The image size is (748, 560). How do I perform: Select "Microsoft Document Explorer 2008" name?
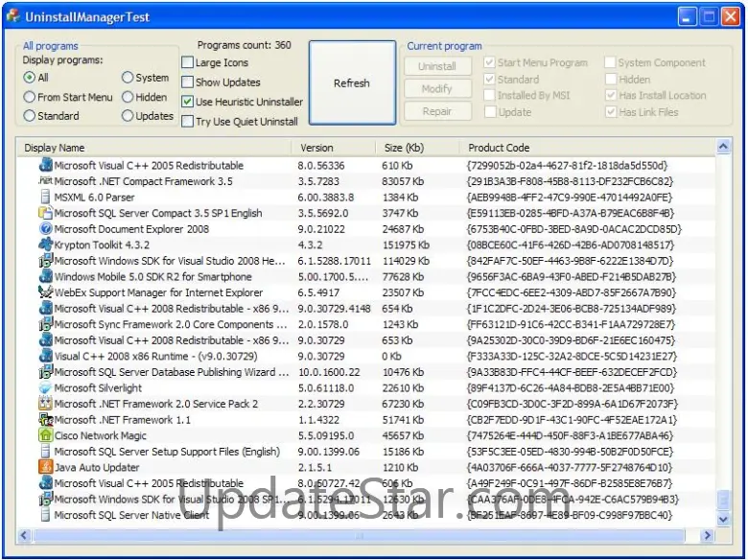(131, 229)
